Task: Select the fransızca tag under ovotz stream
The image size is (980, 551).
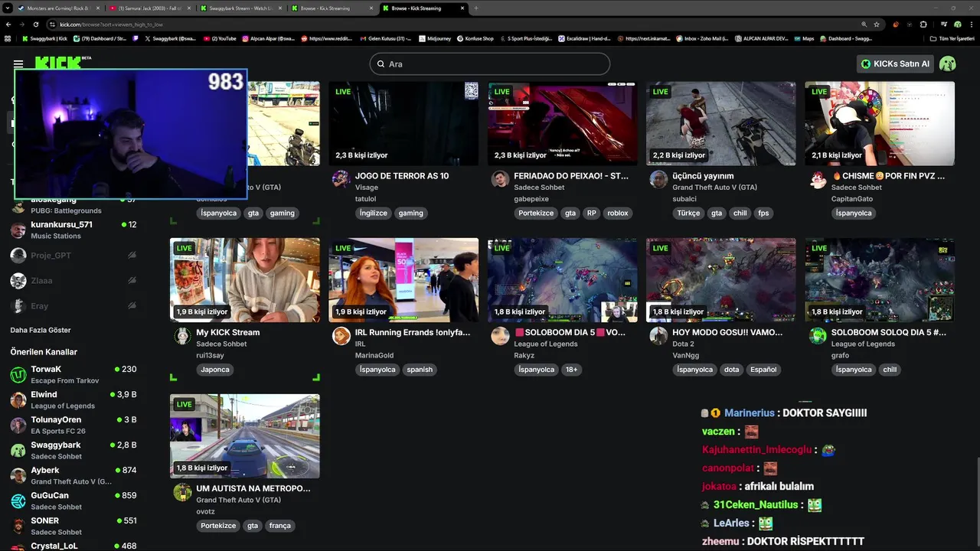Action: tap(279, 526)
